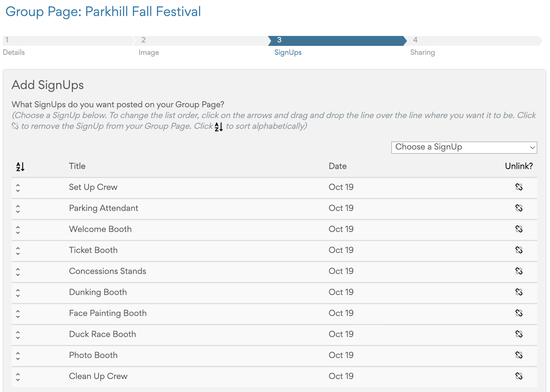Click the Face Painting Booth title

(108, 313)
